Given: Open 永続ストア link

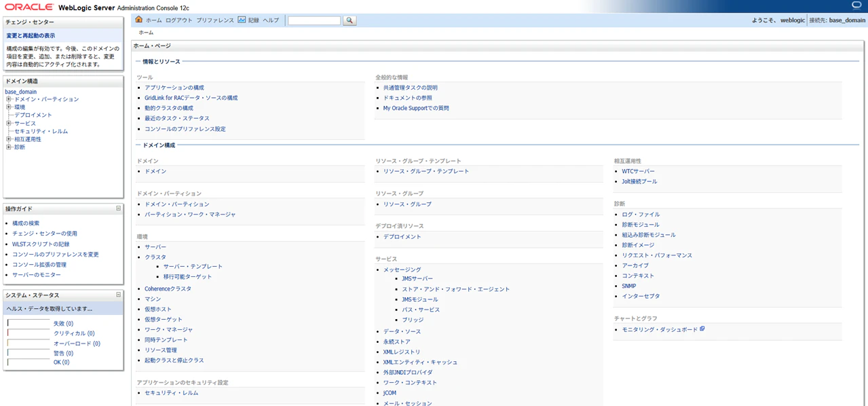Looking at the screenshot, I should (x=397, y=342).
